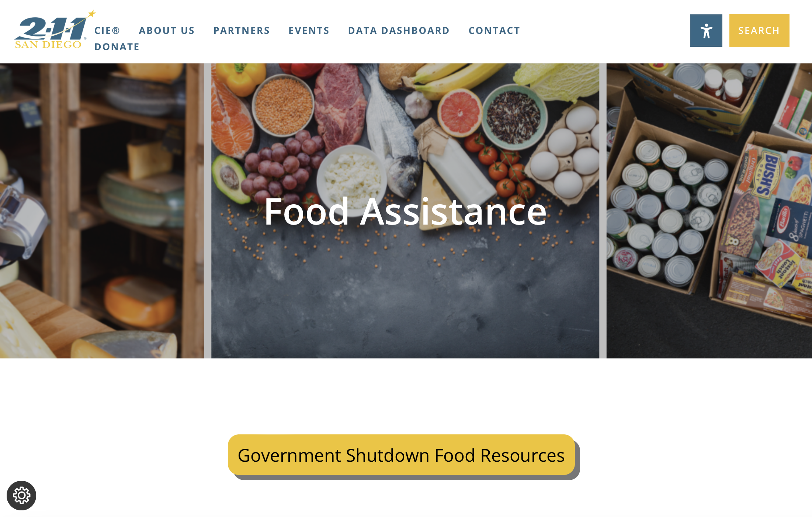Viewport: 812px width, 517px height.
Task: Go to the Partners page
Action: click(x=242, y=31)
